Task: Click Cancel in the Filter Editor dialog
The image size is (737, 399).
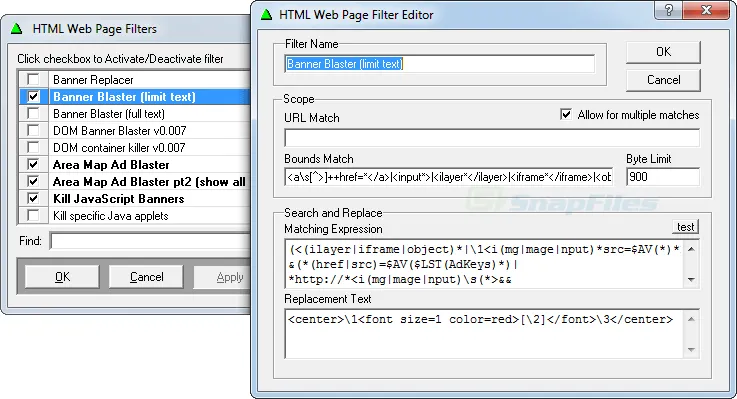Action: 663,80
